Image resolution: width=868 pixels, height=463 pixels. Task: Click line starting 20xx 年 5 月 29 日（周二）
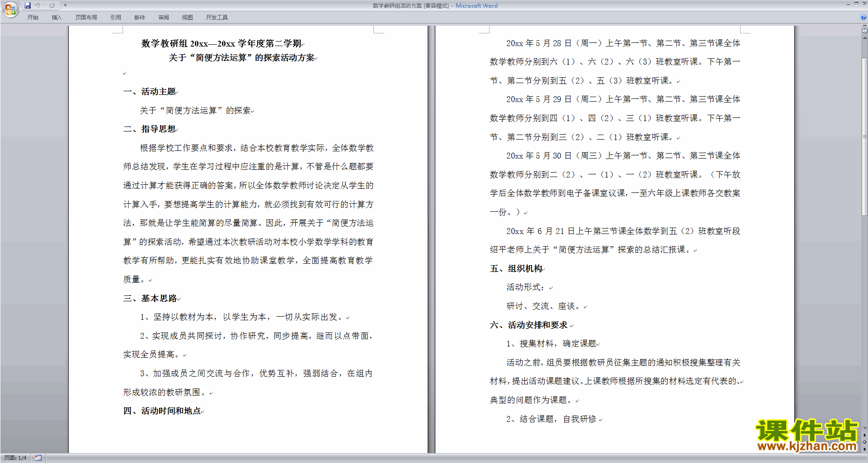coord(623,99)
